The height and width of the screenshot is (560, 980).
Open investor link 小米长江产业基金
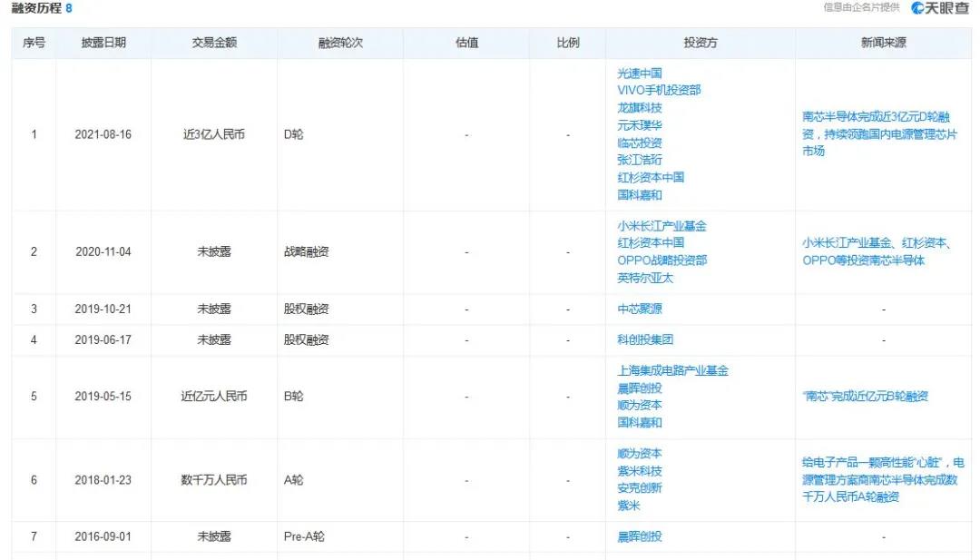(x=661, y=226)
